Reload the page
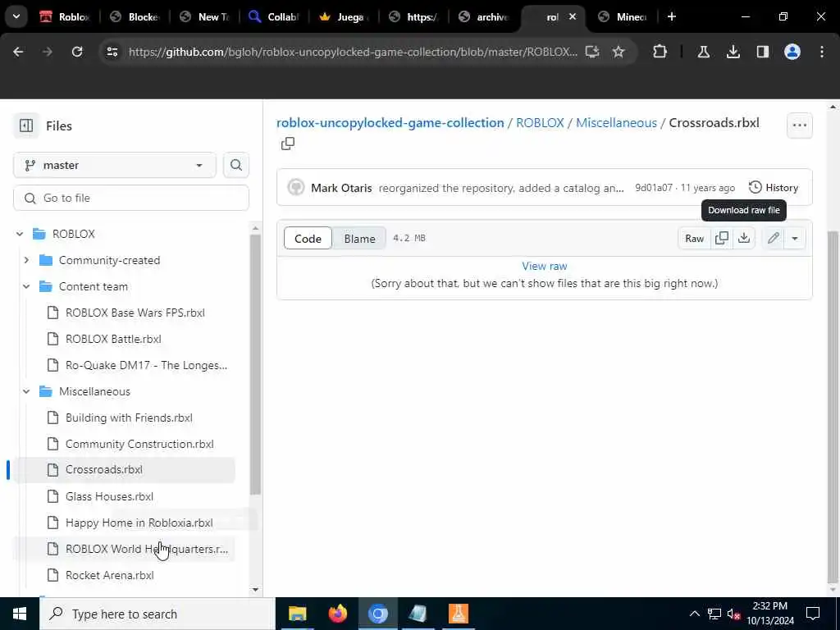The width and height of the screenshot is (840, 630). (x=77, y=52)
